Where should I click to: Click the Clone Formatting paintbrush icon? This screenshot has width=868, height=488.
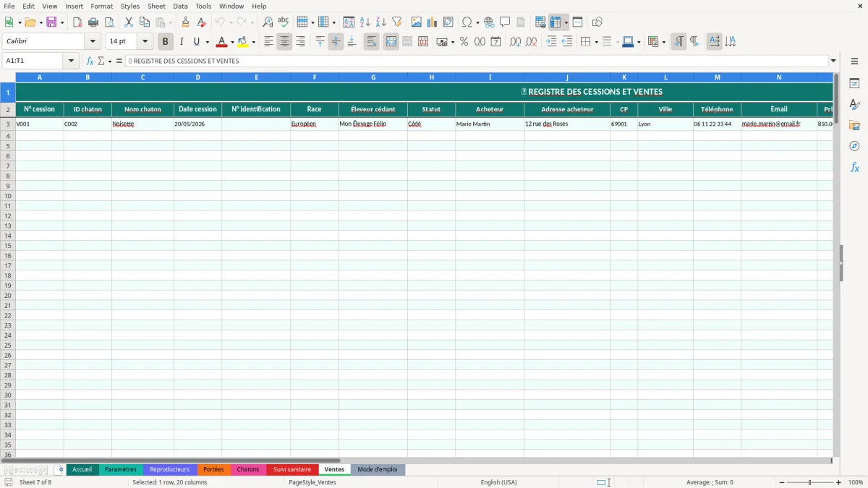[185, 22]
